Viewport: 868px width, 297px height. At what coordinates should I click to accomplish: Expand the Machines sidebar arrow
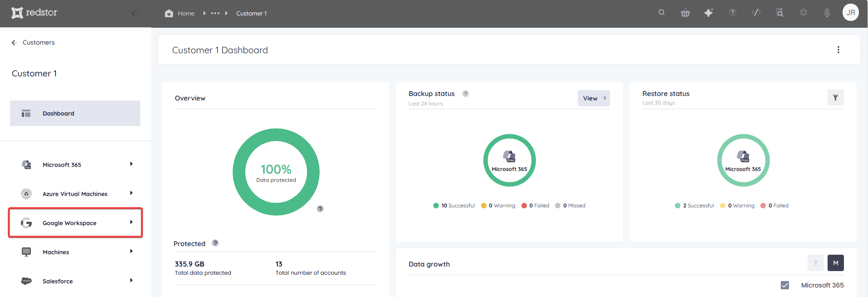[131, 251]
